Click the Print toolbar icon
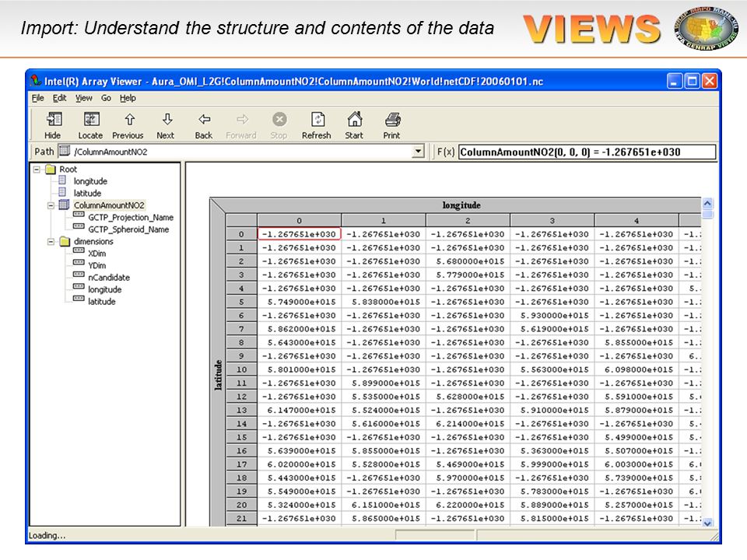The image size is (747, 560). pyautogui.click(x=392, y=120)
